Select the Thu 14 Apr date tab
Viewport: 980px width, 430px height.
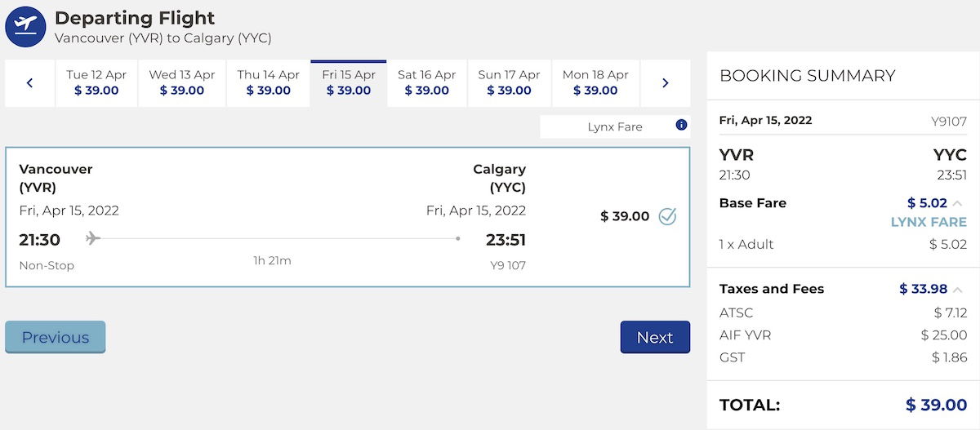[x=269, y=83]
